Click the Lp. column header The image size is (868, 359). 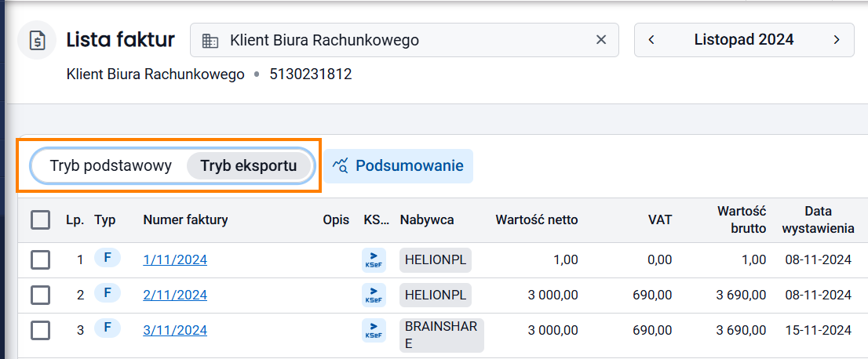(75, 220)
